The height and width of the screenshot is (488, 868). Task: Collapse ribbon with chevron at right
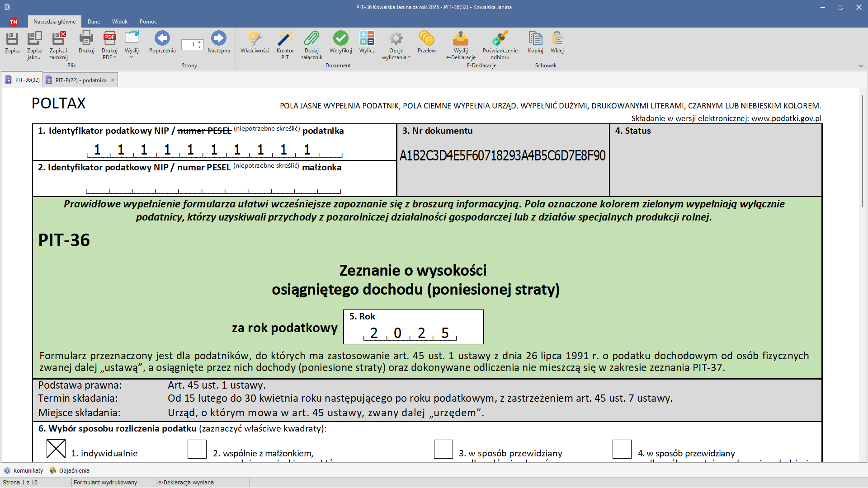(x=861, y=66)
